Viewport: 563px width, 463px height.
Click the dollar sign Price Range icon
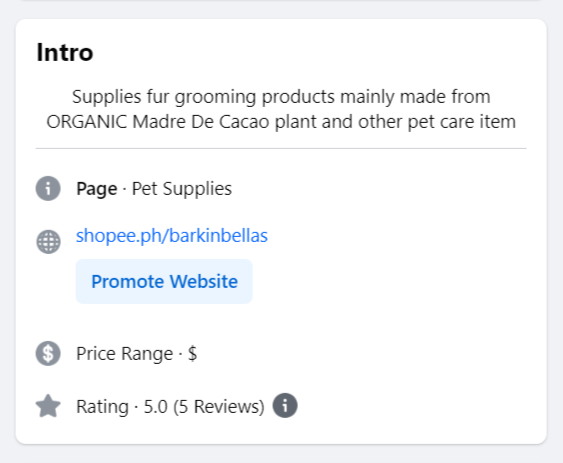click(48, 353)
